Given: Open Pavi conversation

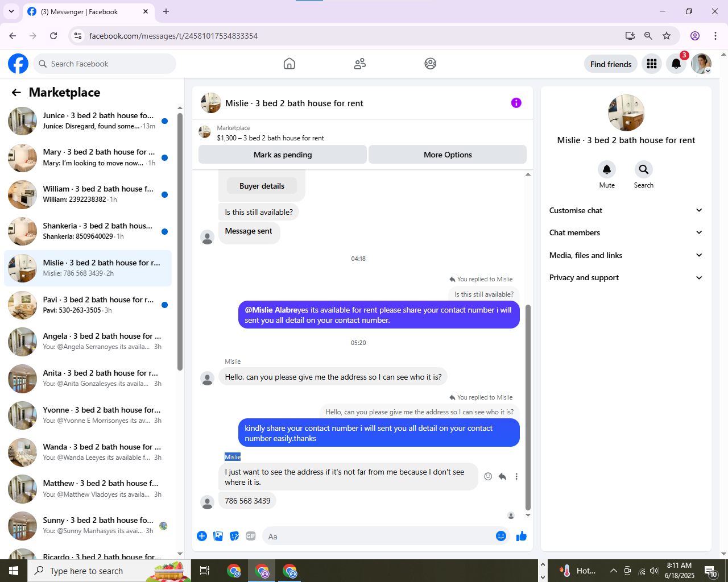Looking at the screenshot, I should point(88,305).
